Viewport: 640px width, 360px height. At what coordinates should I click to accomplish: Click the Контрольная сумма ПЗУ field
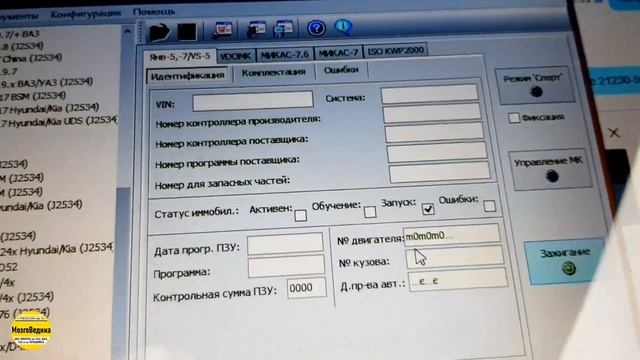point(307,288)
